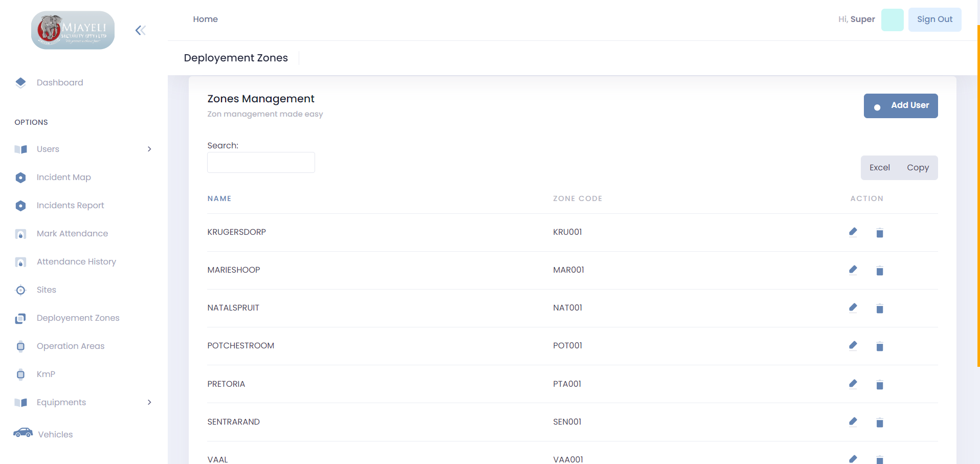Sort table by ZONE CODE header
This screenshot has height=464, width=980.
point(577,198)
